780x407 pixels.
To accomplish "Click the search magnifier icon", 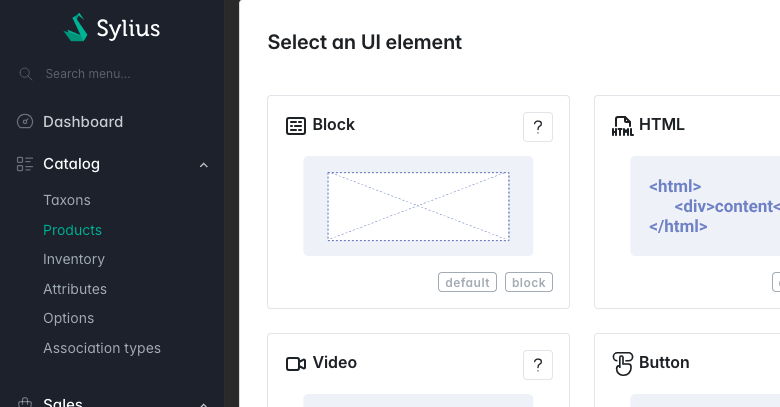I will 26,74.
